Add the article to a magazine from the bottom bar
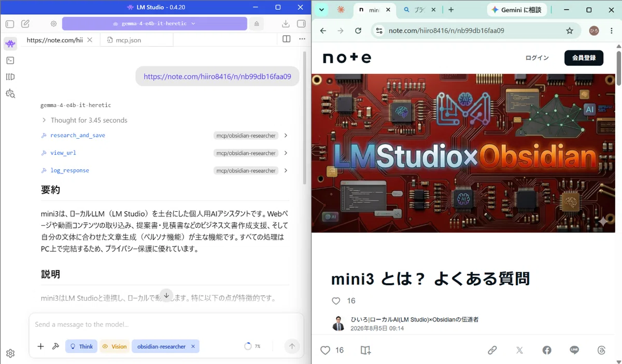 pos(366,351)
